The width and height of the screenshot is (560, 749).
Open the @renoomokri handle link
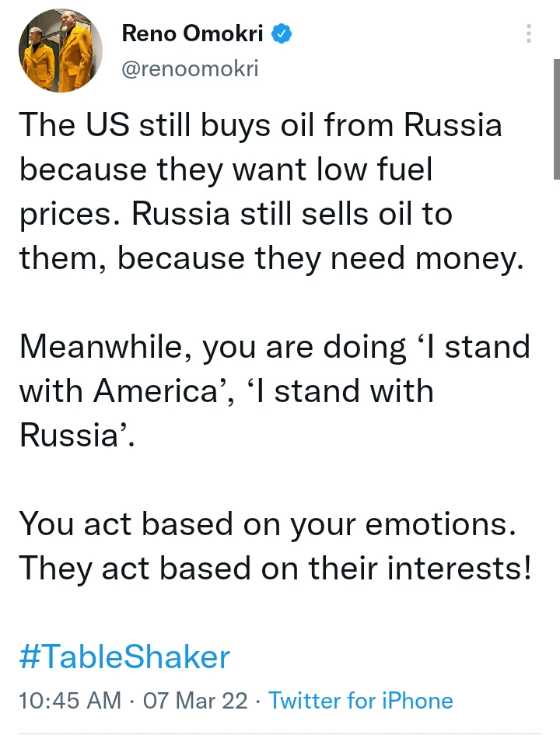point(190,68)
